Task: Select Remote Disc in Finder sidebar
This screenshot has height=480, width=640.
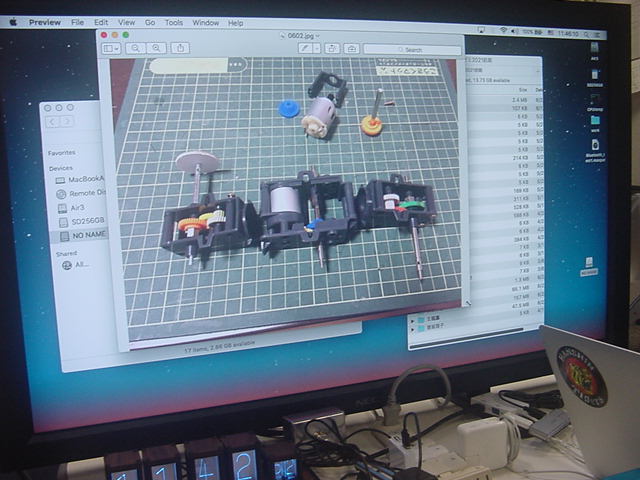Action: coord(81,193)
